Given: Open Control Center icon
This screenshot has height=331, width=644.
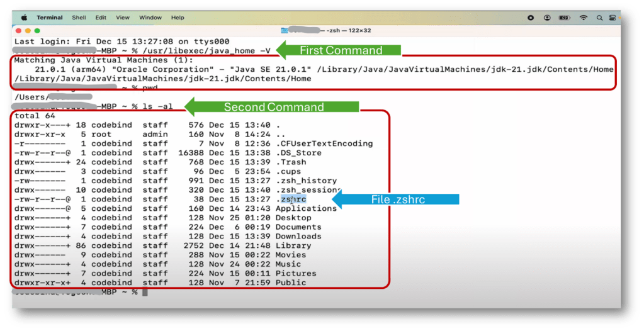Looking at the screenshot, I should click(614, 18).
